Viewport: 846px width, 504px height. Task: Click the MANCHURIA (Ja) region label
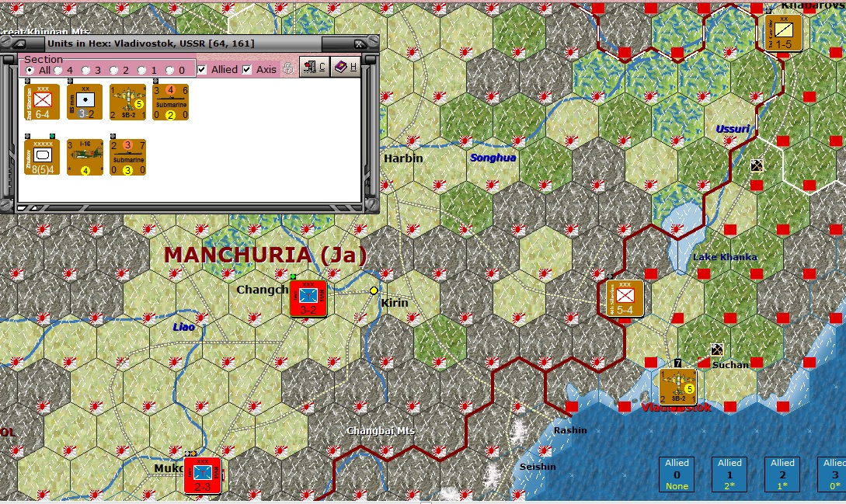click(x=266, y=255)
